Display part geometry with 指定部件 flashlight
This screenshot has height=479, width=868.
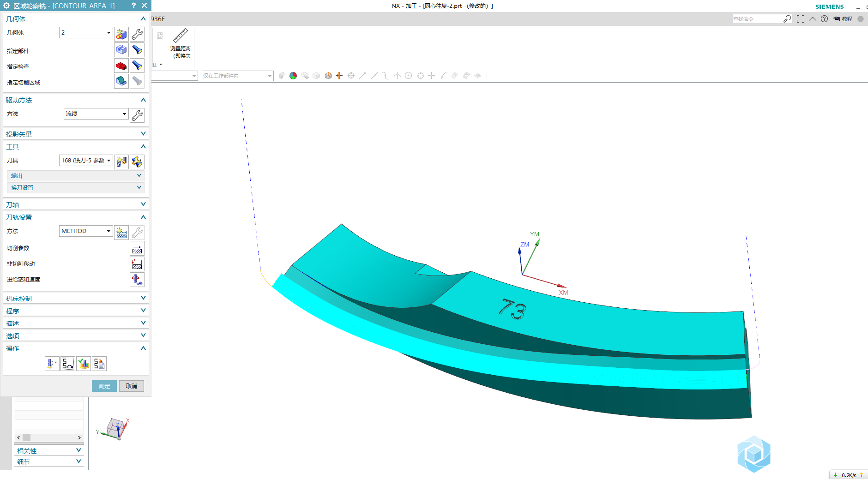[137, 50]
